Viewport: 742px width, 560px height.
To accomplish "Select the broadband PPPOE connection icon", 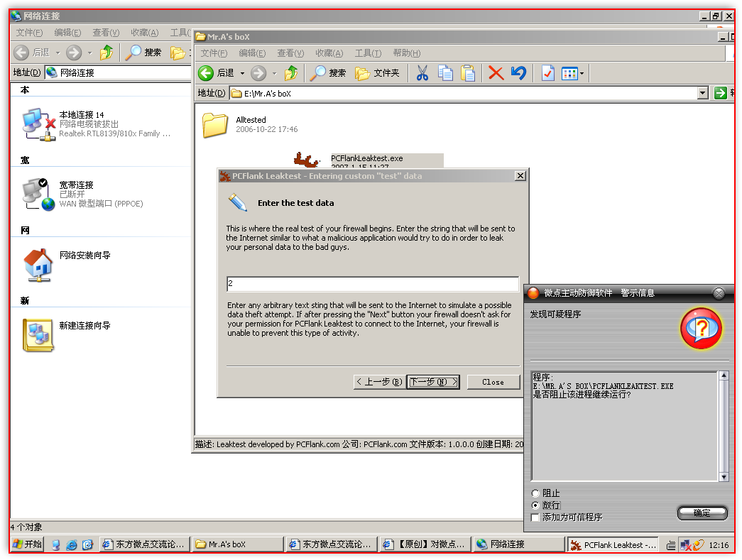I will (x=38, y=194).
